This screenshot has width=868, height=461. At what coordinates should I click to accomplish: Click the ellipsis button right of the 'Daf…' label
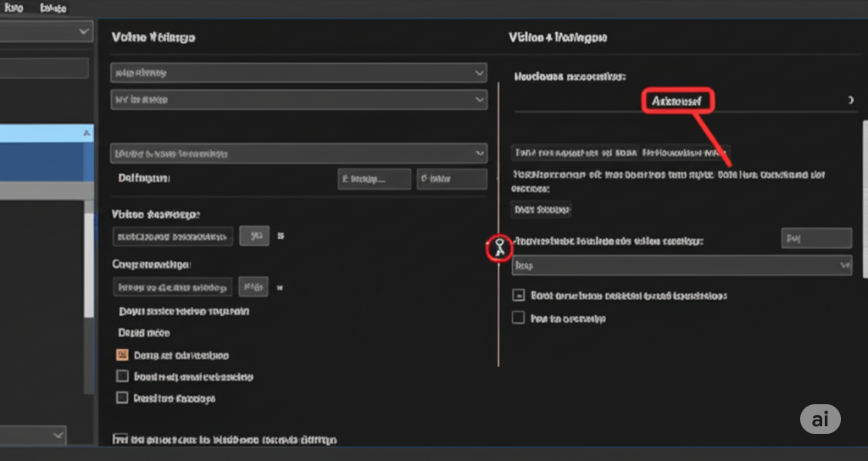[374, 180]
